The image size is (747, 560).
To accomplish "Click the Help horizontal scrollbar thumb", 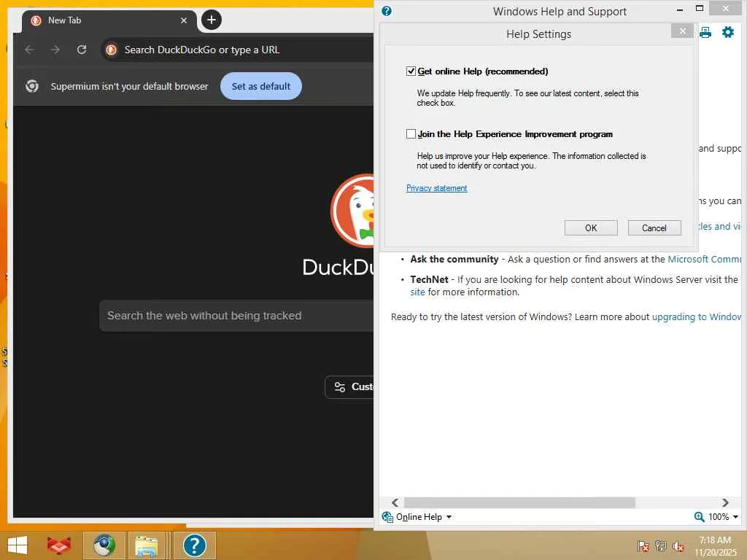I will pos(519,502).
